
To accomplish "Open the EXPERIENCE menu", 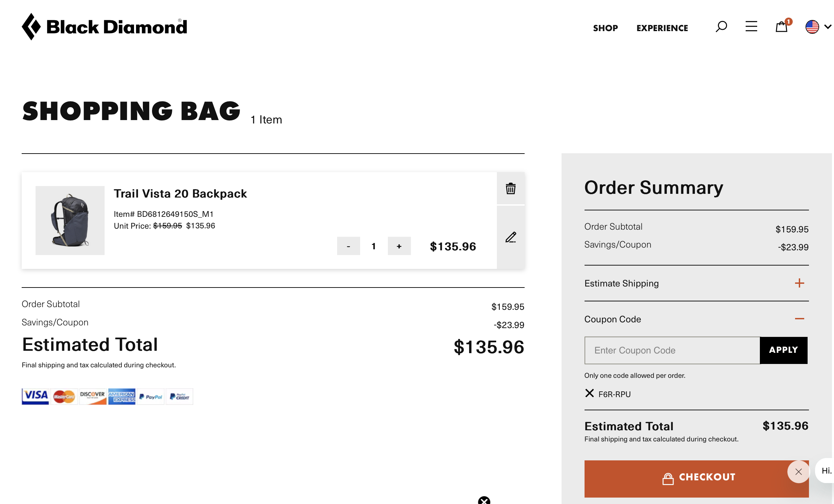I will point(662,28).
